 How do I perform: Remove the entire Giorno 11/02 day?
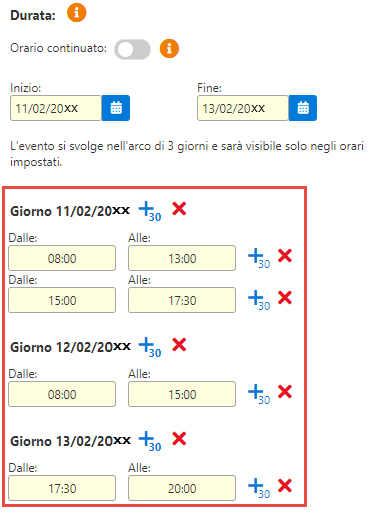179,209
